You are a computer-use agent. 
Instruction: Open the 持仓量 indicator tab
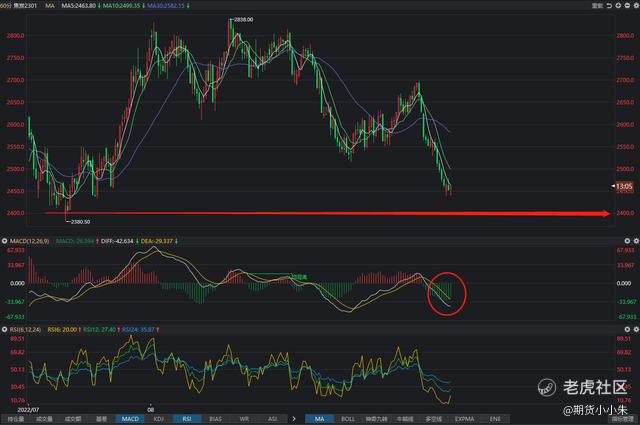coord(15,419)
